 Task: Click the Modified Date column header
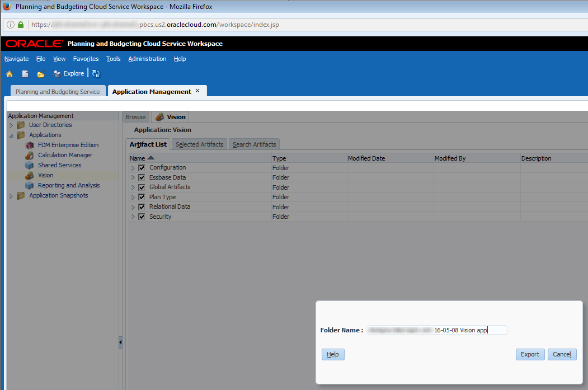pos(390,158)
